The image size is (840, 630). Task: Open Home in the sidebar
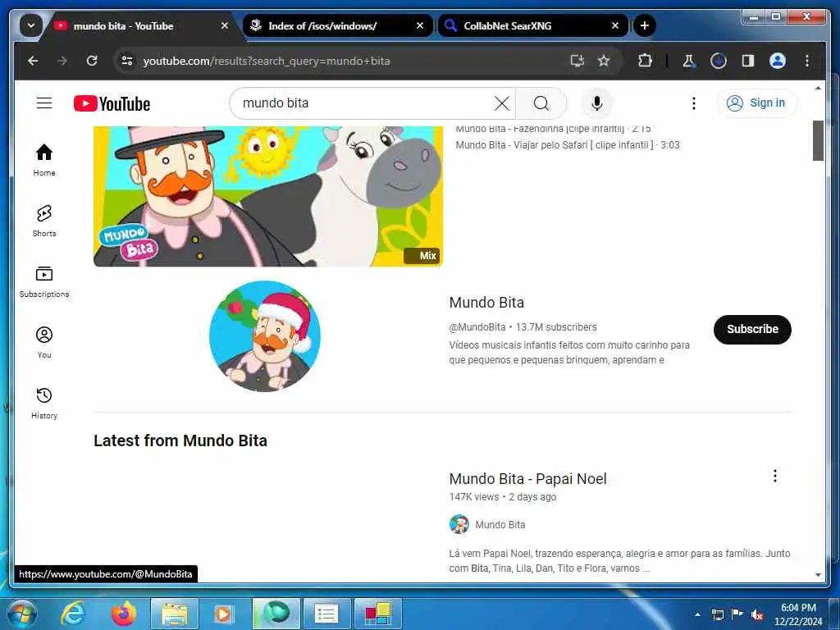[44, 160]
